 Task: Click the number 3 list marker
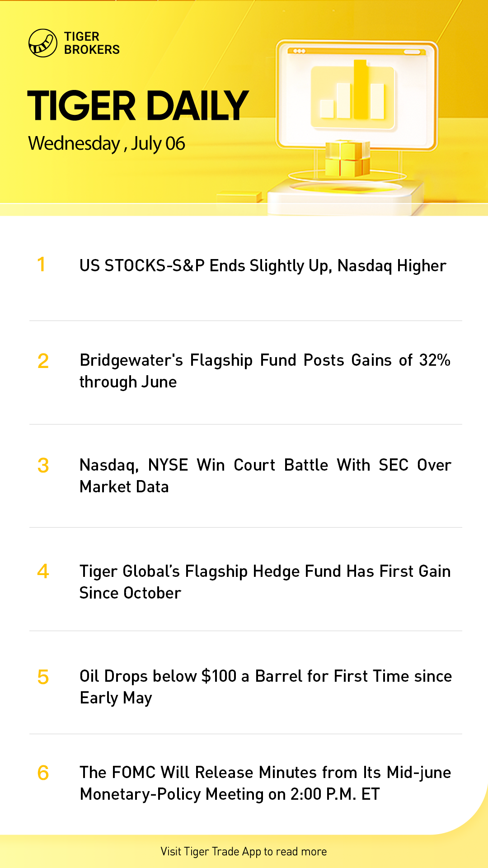(43, 466)
